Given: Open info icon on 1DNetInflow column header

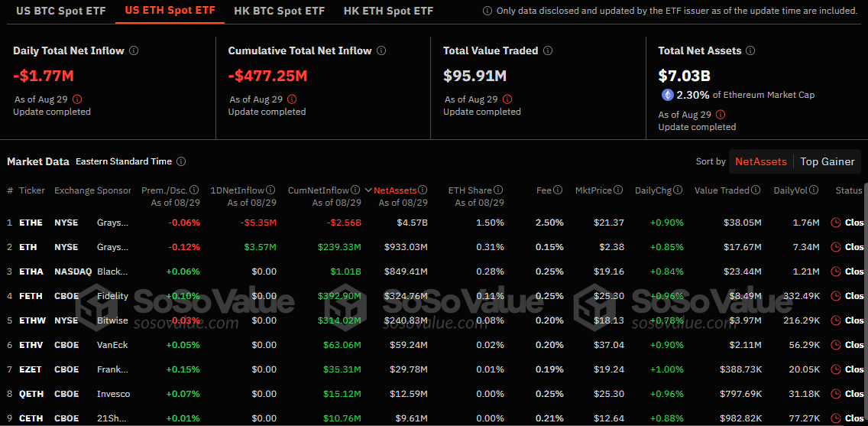Looking at the screenshot, I should pyautogui.click(x=270, y=190).
